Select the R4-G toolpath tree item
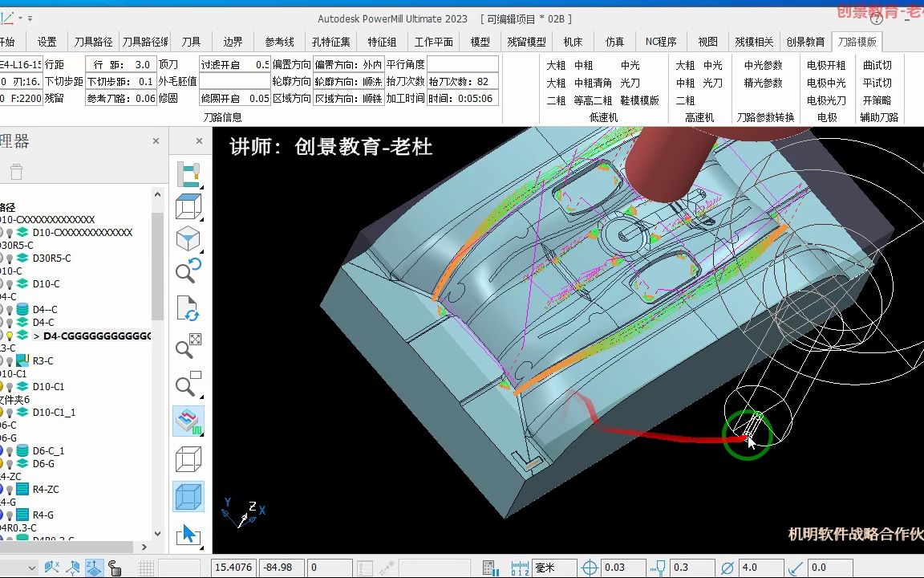Viewport: 924px width, 578px height. pos(43,515)
